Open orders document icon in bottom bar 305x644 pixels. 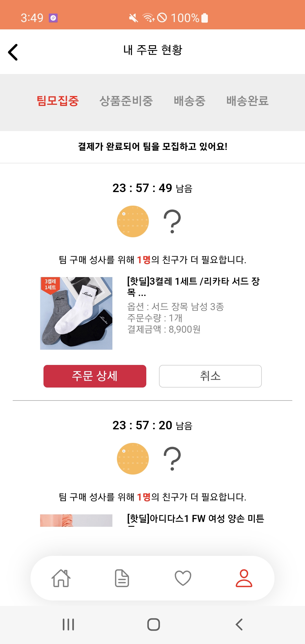point(122,578)
